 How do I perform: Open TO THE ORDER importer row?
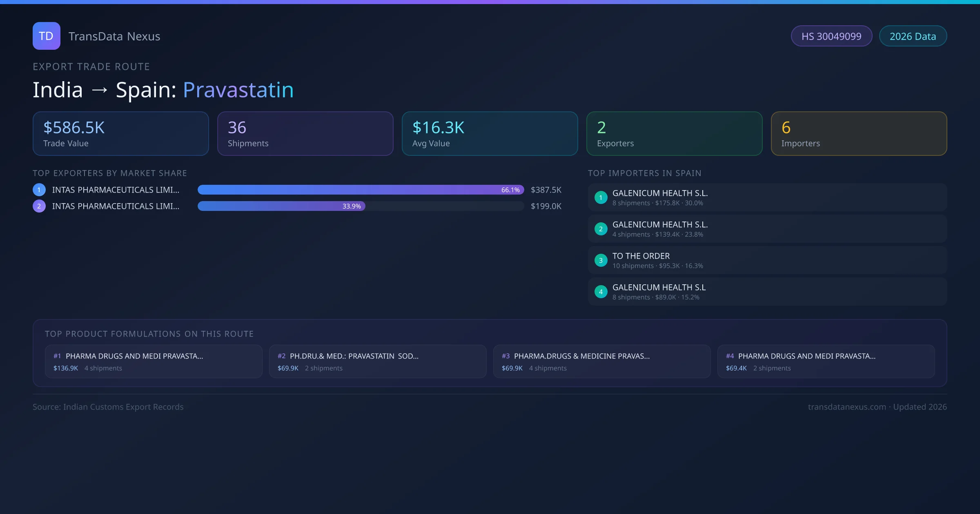coord(767,260)
